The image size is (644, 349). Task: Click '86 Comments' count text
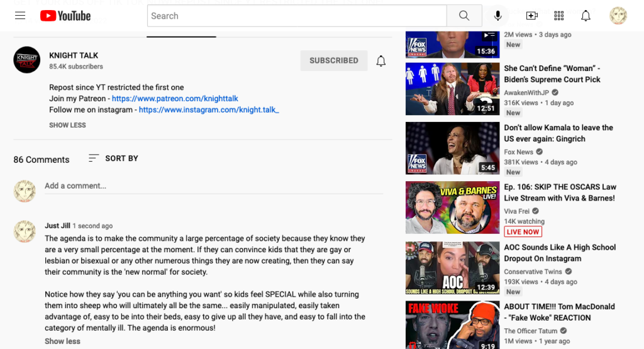42,159
